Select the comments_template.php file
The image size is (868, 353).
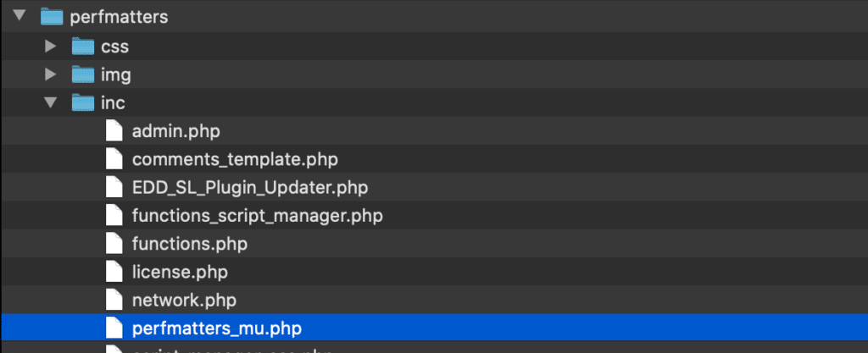(x=235, y=160)
